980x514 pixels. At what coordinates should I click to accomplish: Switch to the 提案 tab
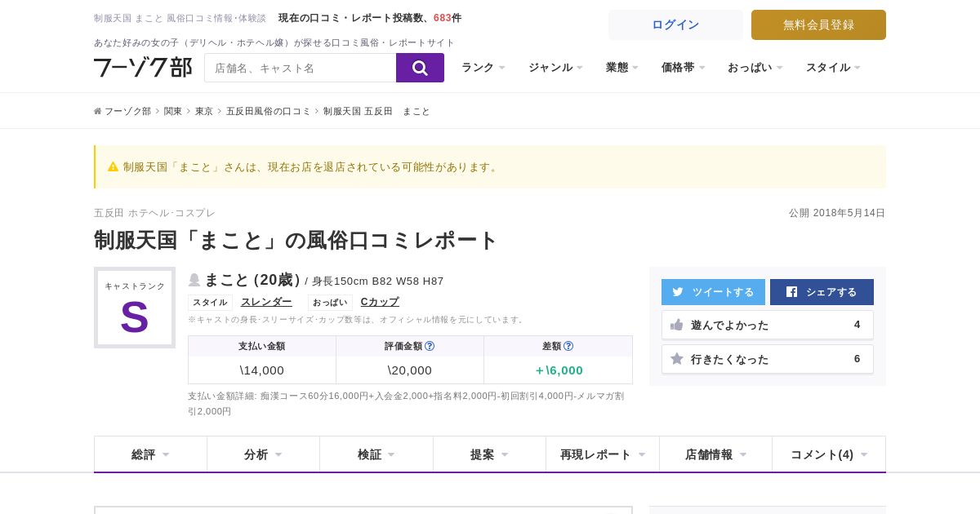click(x=489, y=454)
